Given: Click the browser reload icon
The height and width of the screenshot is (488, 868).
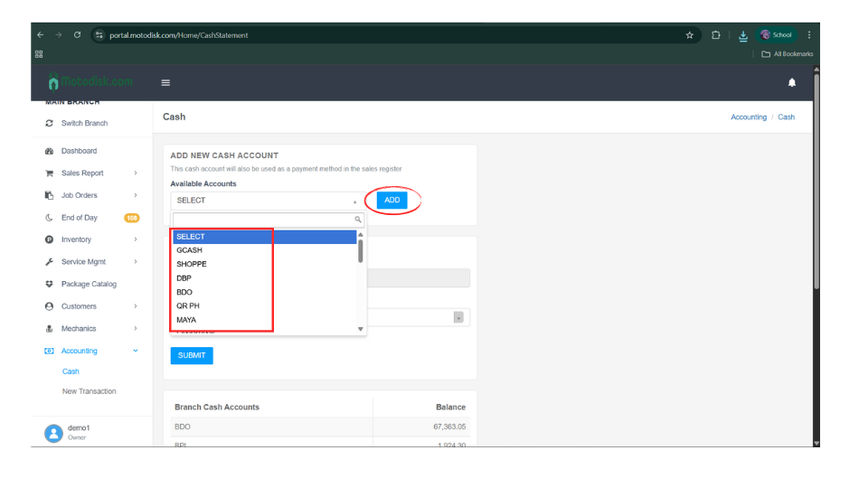Looking at the screenshot, I should point(78,35).
